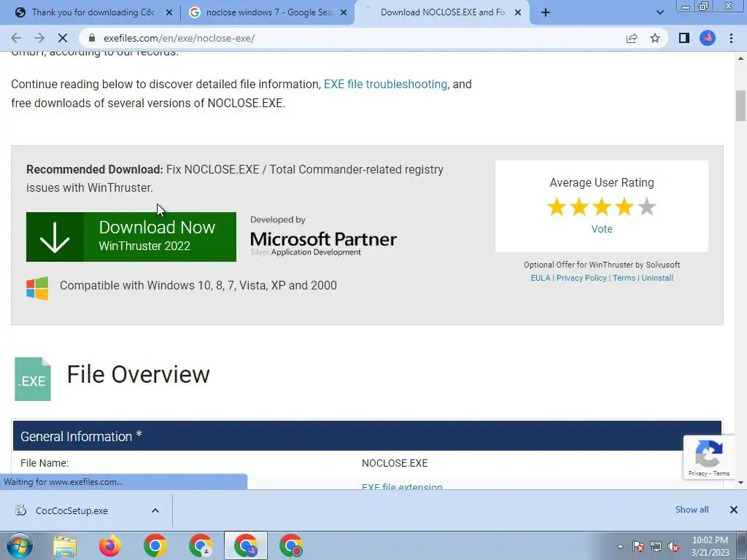Click the scrollbar up arrow
Screen dimensions: 747x560
click(x=740, y=58)
